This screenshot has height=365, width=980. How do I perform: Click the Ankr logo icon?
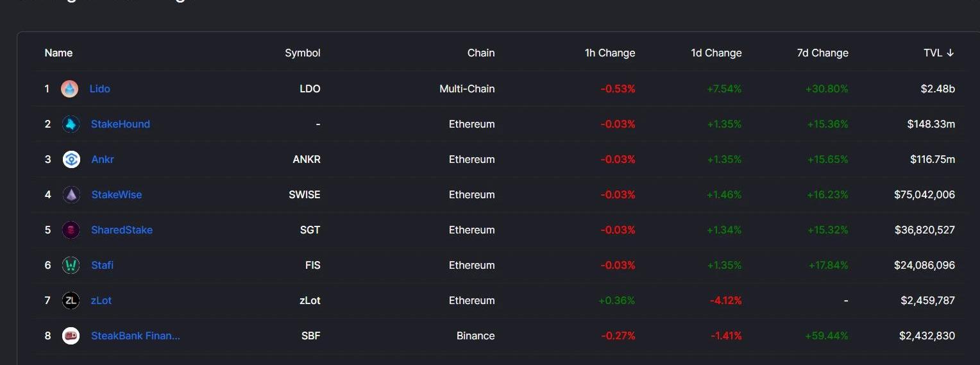click(71, 159)
